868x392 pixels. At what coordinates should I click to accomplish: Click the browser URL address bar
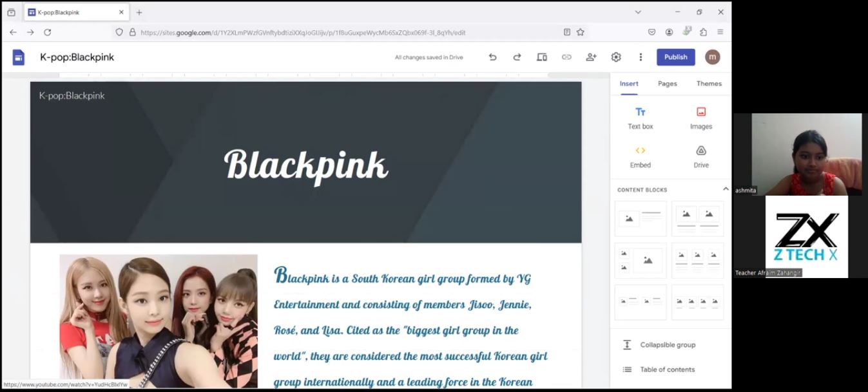click(348, 32)
